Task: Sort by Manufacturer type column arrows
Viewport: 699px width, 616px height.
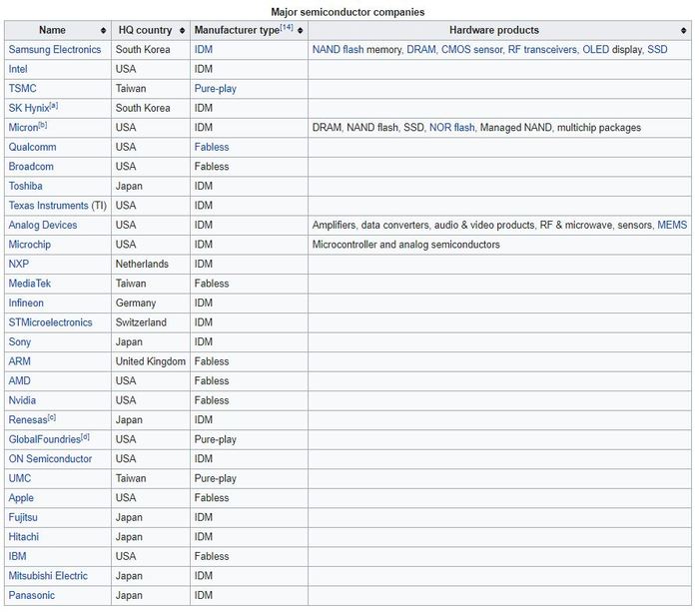Action: pyautogui.click(x=300, y=31)
